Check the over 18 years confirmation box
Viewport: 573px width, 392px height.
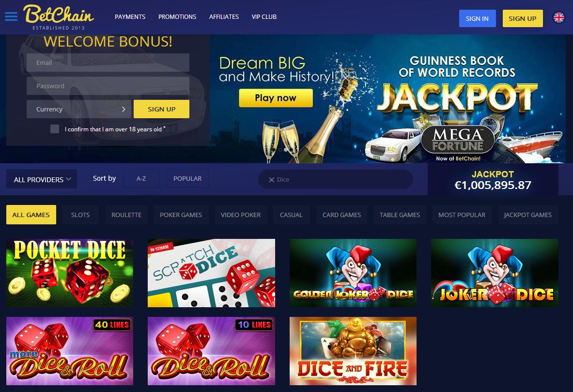[55, 129]
